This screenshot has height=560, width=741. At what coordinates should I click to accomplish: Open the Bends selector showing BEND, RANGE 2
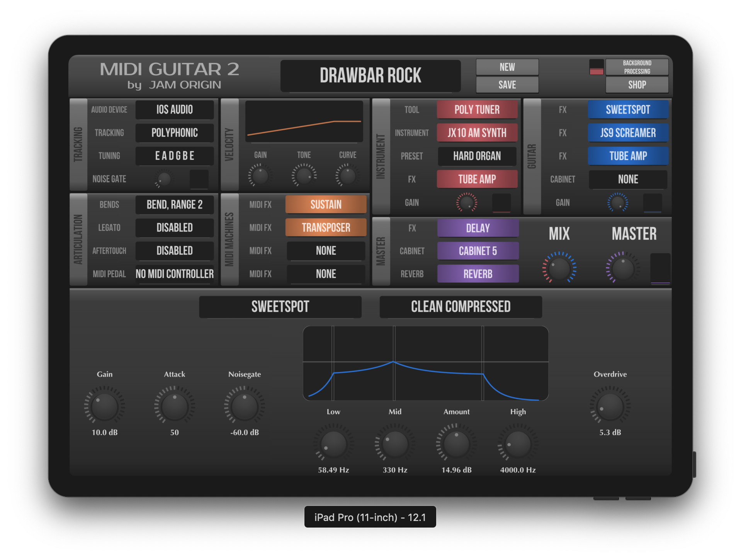pyautogui.click(x=175, y=205)
